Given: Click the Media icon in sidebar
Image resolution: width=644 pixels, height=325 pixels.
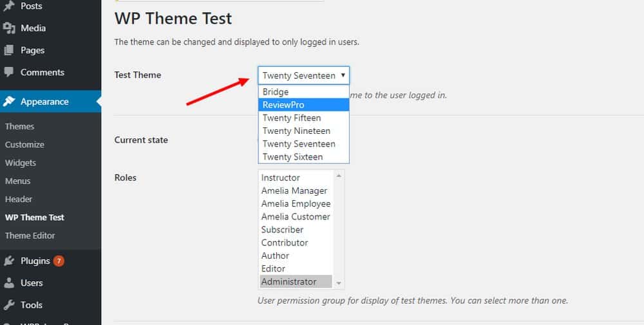Looking at the screenshot, I should pyautogui.click(x=9, y=28).
